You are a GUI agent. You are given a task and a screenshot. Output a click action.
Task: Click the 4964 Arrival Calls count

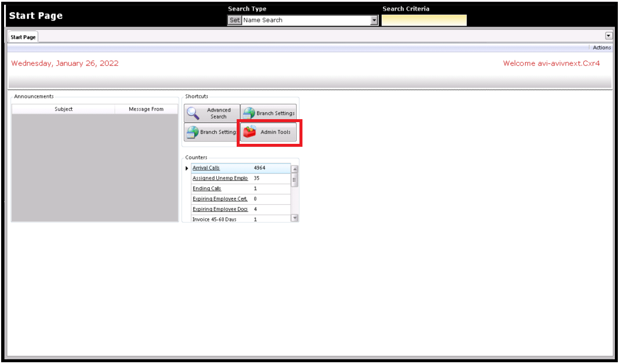pos(260,168)
